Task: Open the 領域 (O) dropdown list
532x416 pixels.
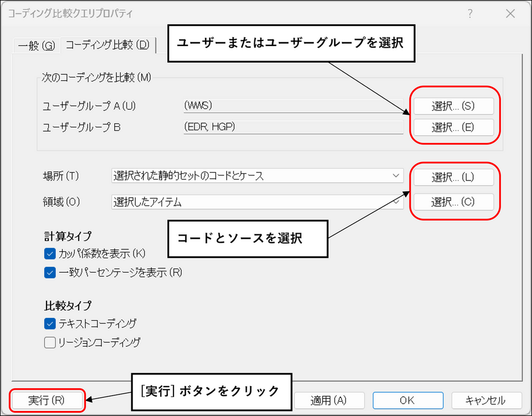Action: [x=258, y=202]
